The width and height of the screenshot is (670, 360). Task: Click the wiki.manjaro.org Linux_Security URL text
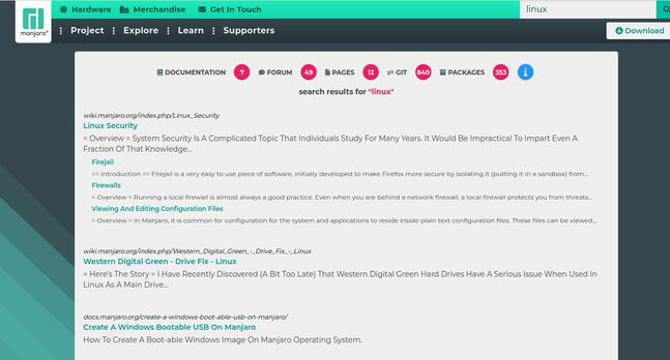pos(151,115)
